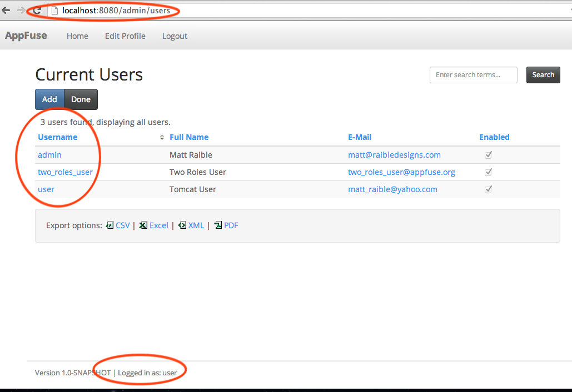Click the XML export icon
572x392 pixels.
tap(182, 225)
